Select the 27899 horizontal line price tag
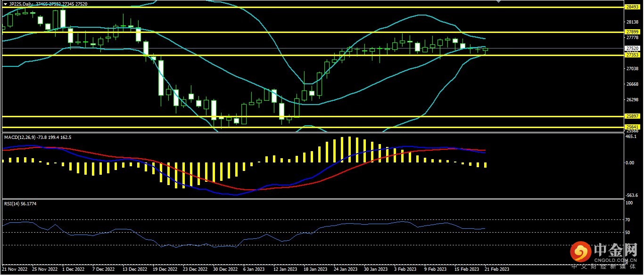 coord(632,32)
